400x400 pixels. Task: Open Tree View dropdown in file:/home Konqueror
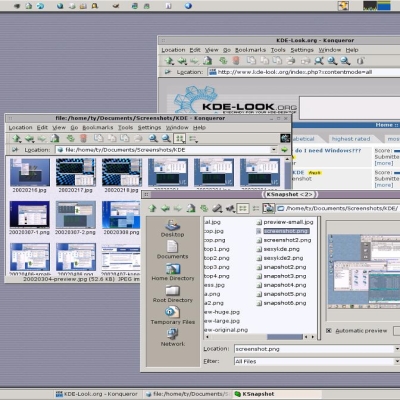pyautogui.click(x=193, y=139)
